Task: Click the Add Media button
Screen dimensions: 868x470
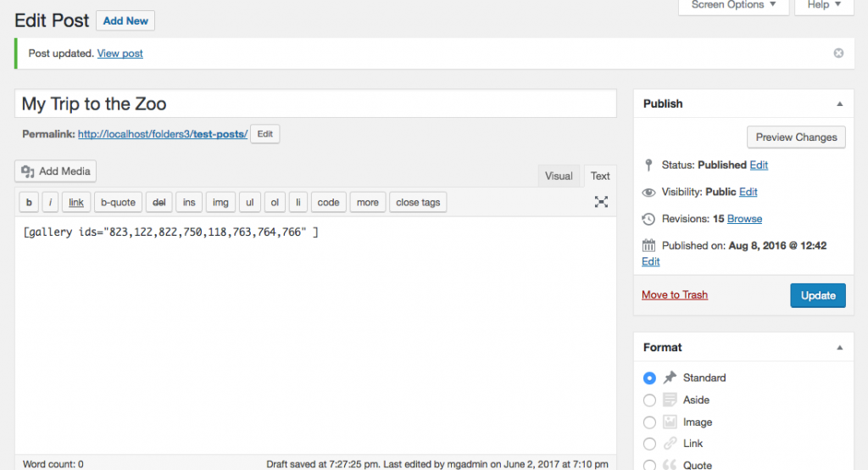Action: coord(55,171)
